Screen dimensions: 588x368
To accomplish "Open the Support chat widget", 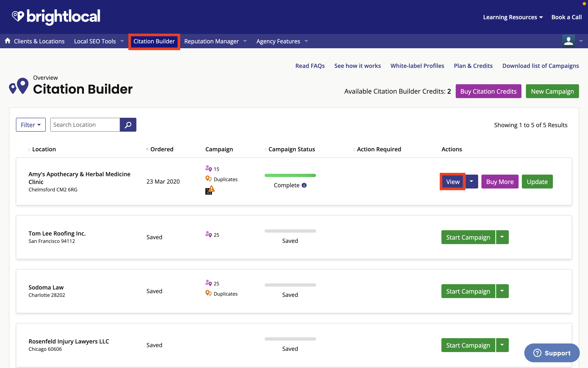I will [552, 353].
